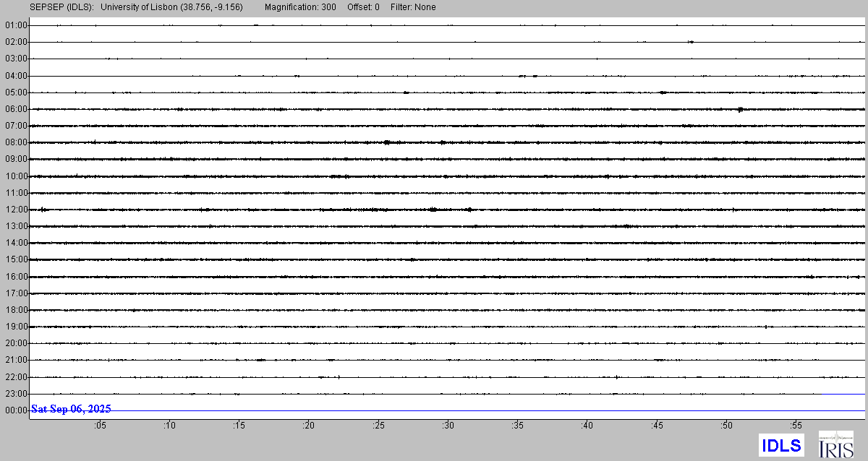Click the :05 minute axis tick label

point(100,426)
